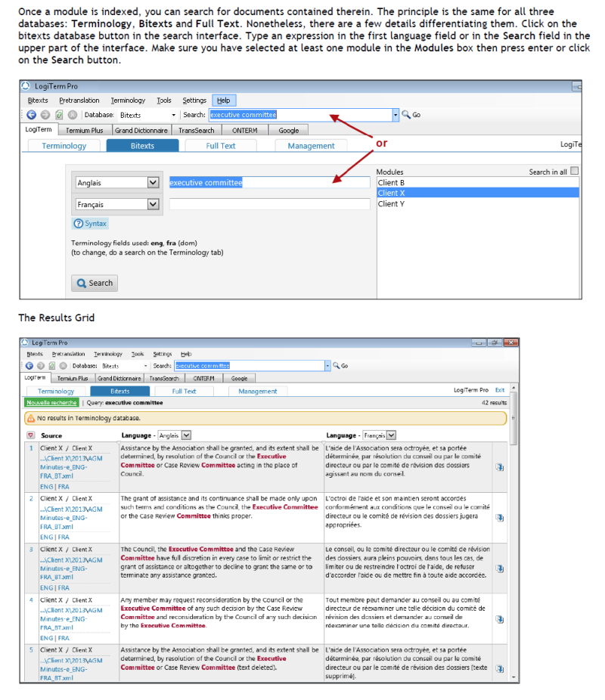This screenshot has width=605, height=700.
Task: Open file path link in result row 1
Action: [x=71, y=467]
